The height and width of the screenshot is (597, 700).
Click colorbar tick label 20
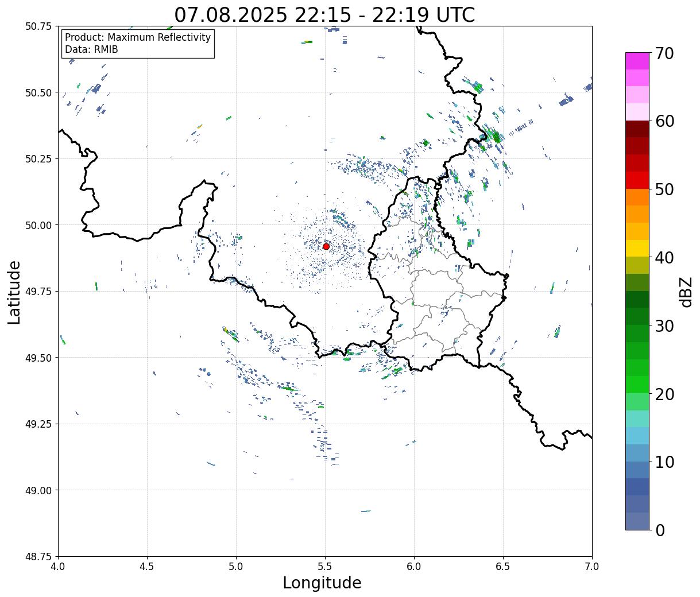665,394
